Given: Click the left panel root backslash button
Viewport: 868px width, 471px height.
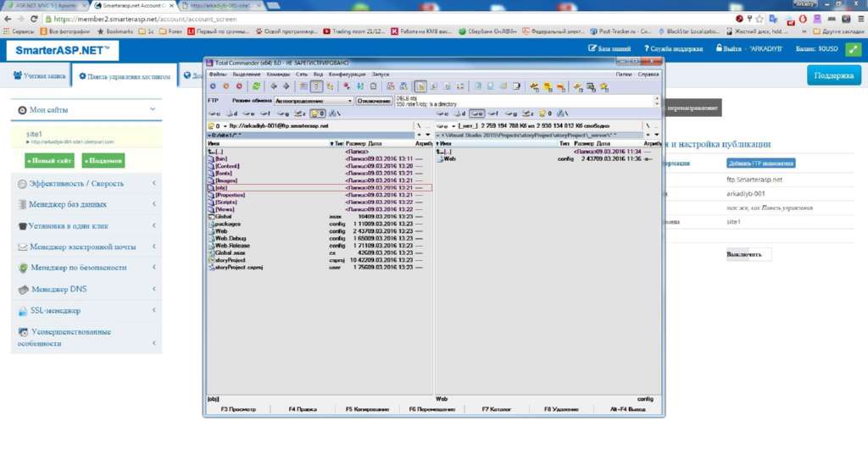Looking at the screenshot, I should click(419, 126).
